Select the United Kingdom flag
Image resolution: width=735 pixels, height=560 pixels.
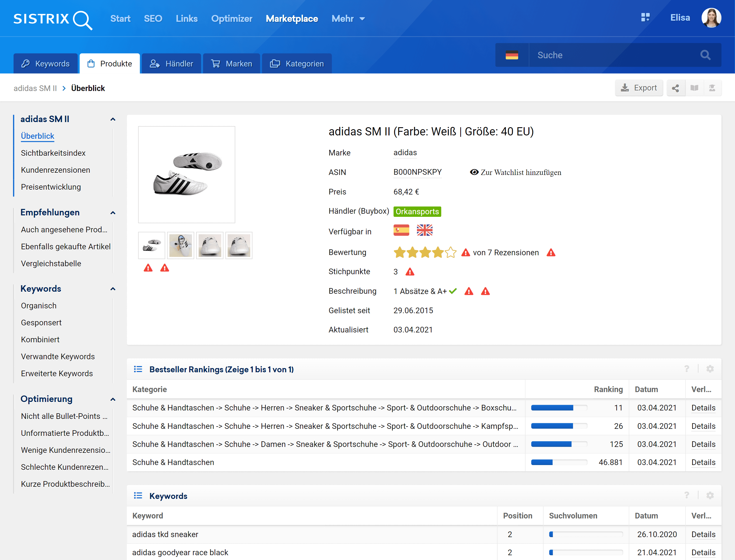click(x=424, y=230)
